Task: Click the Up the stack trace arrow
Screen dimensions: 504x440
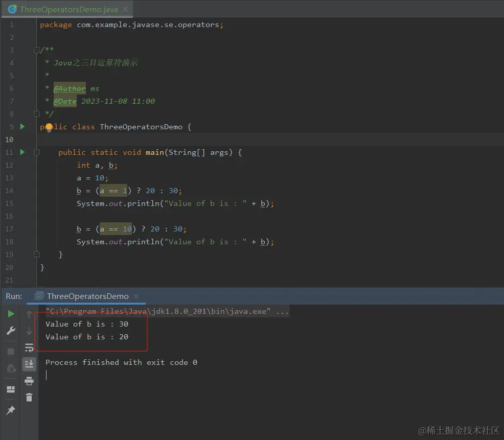Action: tap(29, 314)
